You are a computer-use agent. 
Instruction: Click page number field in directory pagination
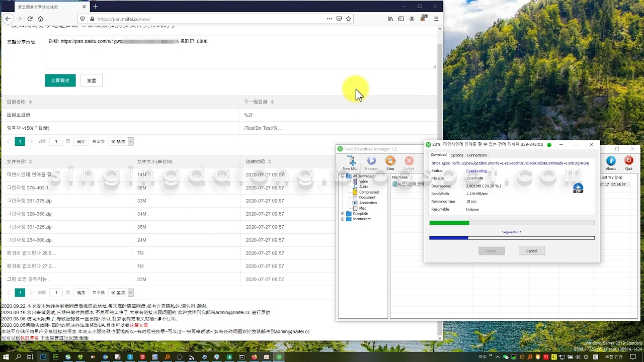56,142
